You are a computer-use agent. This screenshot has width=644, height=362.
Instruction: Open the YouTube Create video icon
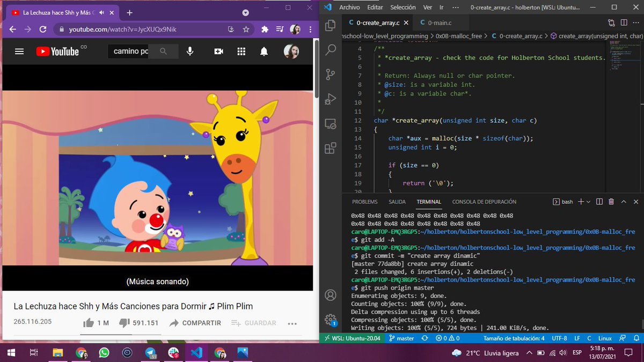pyautogui.click(x=218, y=51)
